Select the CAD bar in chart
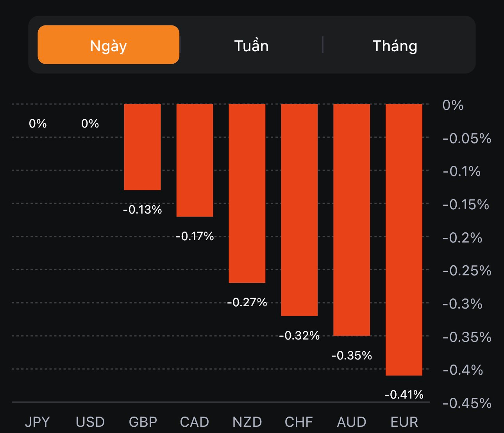Viewport: 504px width, 433px height. pos(195,160)
